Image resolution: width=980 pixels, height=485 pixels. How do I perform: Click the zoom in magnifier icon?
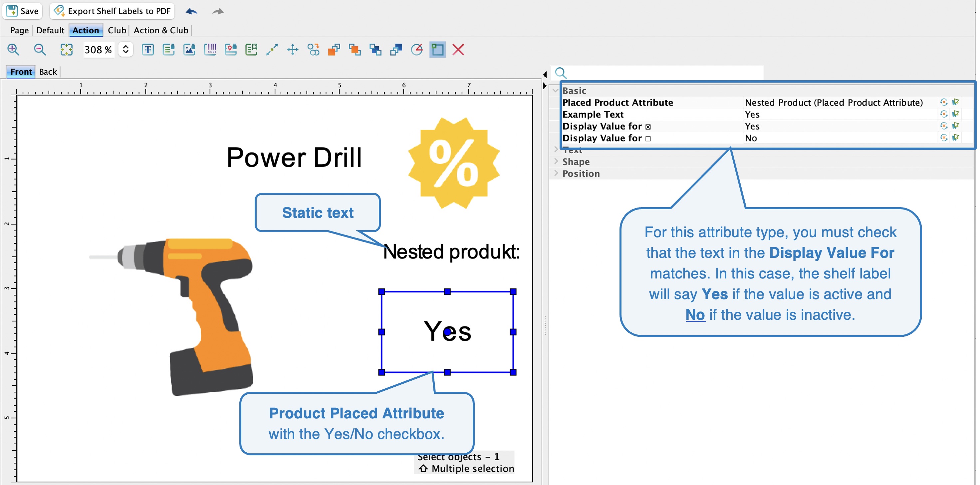click(14, 50)
